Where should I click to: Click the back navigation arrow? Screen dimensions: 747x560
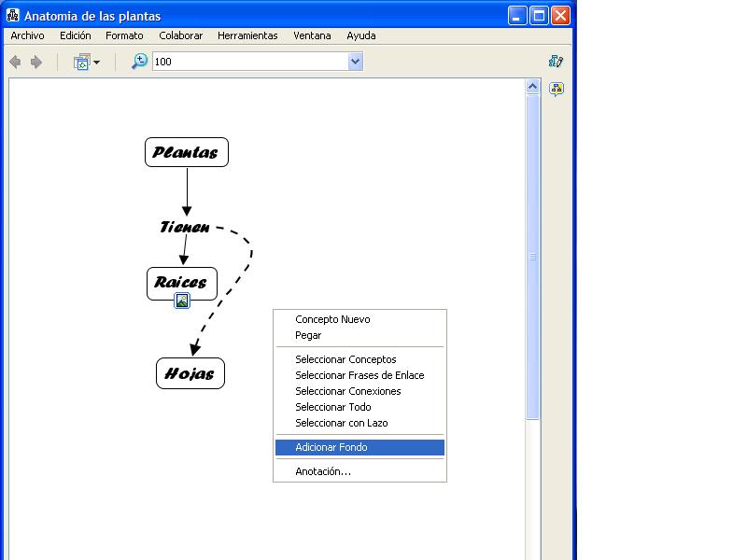[15, 62]
